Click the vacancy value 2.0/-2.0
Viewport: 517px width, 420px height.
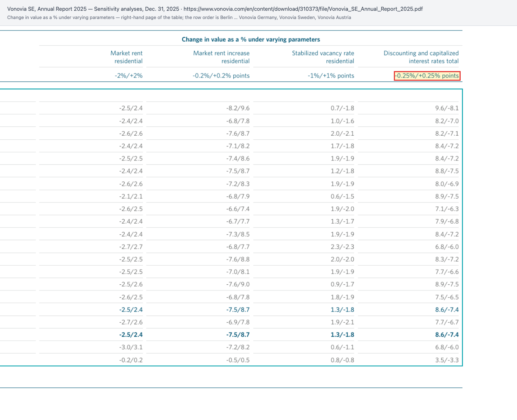tap(343, 259)
